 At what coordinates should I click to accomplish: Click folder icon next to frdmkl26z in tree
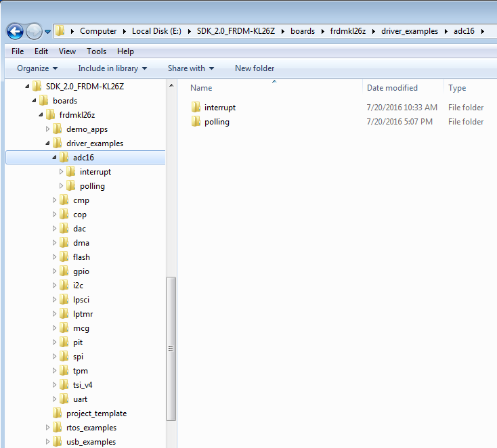[x=50, y=114]
